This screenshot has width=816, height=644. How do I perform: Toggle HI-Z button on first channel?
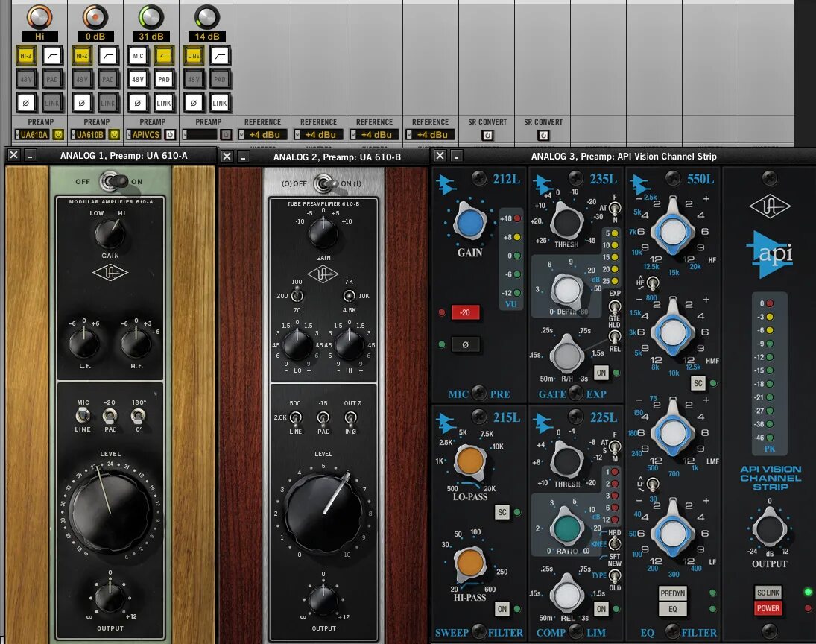click(x=25, y=56)
